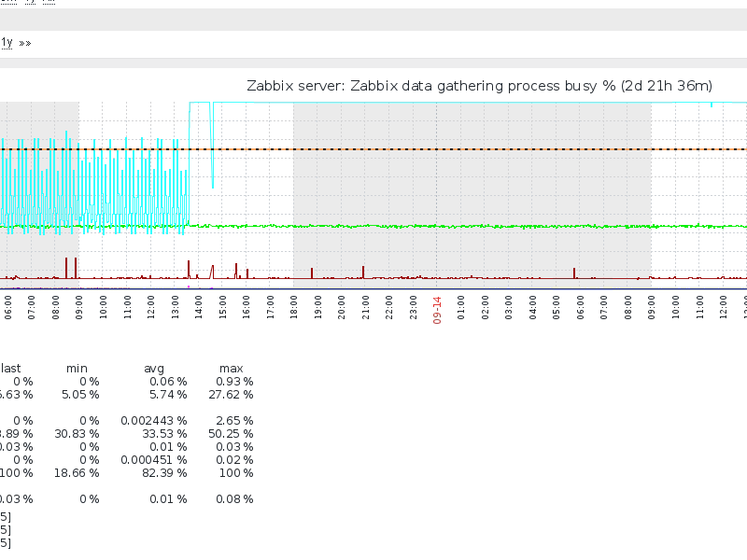
Task: Click the 19:00 time axis label
Action: pyautogui.click(x=317, y=307)
